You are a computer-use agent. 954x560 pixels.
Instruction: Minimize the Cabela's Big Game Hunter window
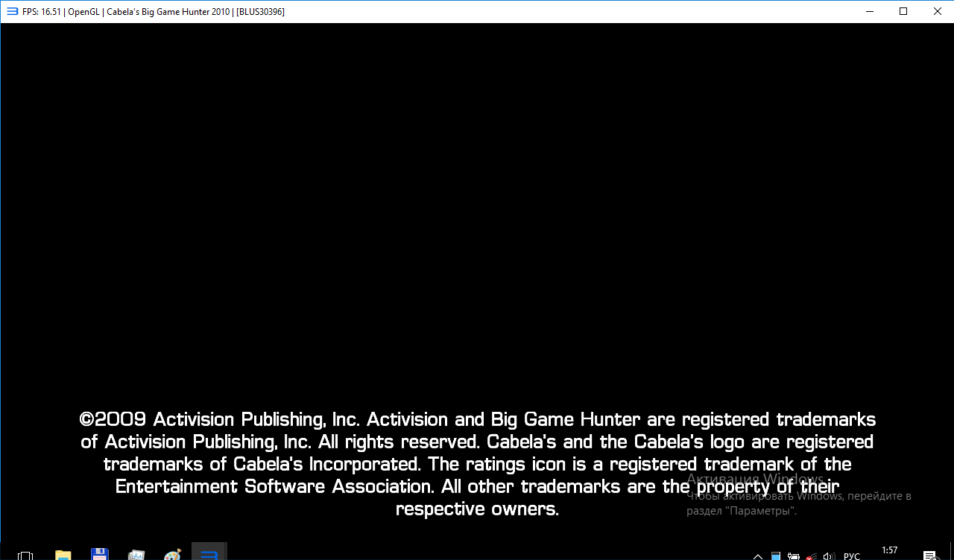tap(869, 11)
